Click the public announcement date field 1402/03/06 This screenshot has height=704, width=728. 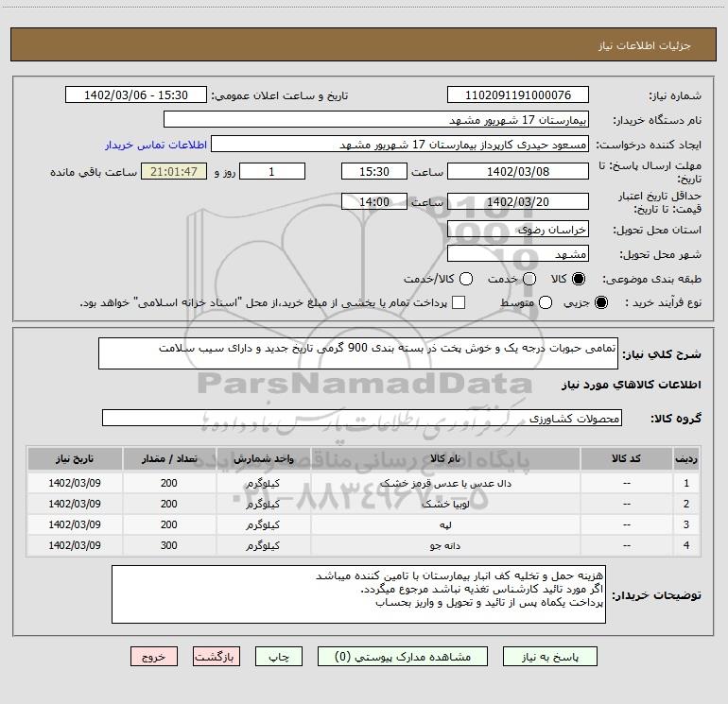tap(136, 94)
